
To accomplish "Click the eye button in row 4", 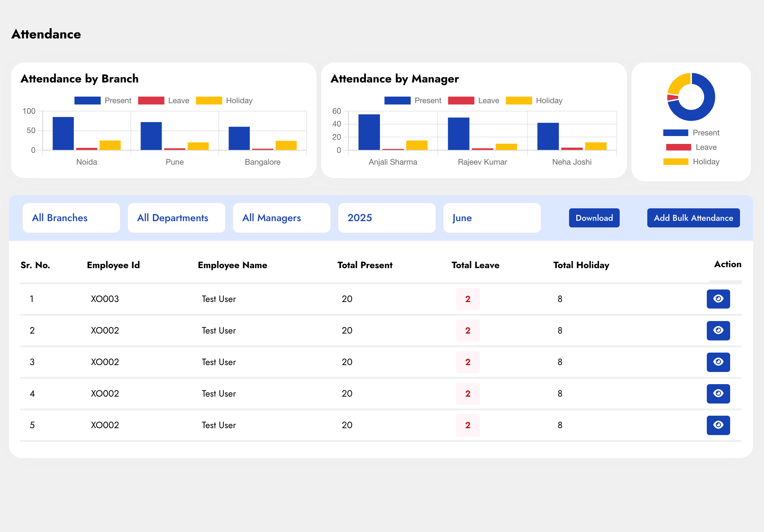I will coord(718,394).
